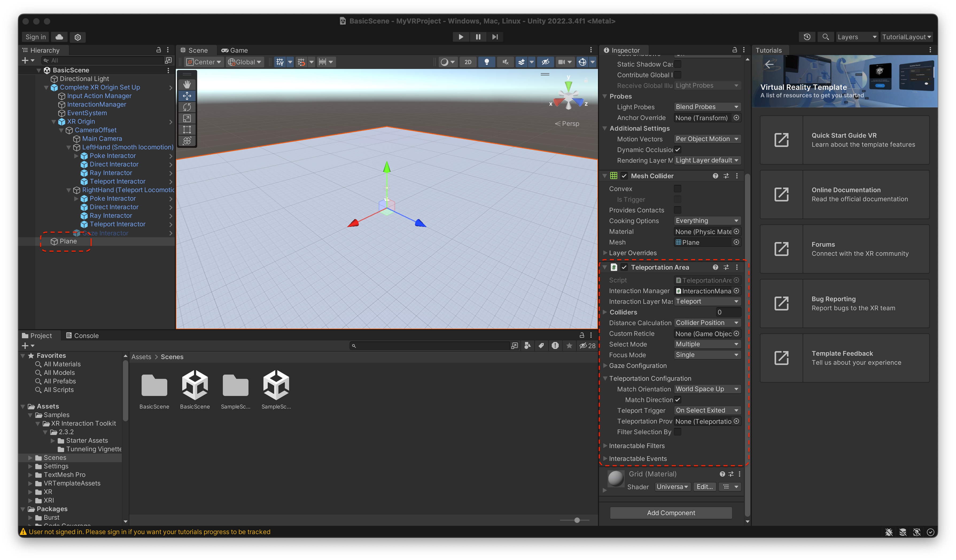Select the Hand tool in Scene toolbar
The image size is (956, 560).
pos(187,84)
